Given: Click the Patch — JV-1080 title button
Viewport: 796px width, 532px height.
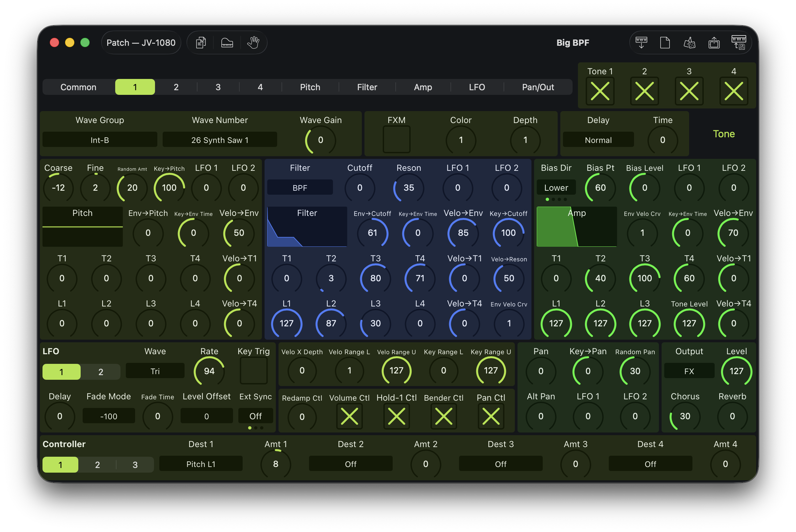Looking at the screenshot, I should 141,43.
